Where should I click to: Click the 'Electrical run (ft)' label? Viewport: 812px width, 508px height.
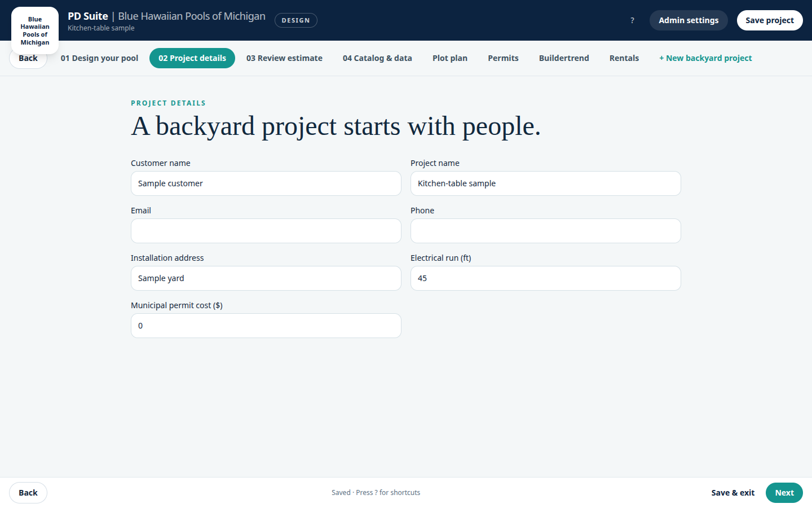pyautogui.click(x=441, y=258)
